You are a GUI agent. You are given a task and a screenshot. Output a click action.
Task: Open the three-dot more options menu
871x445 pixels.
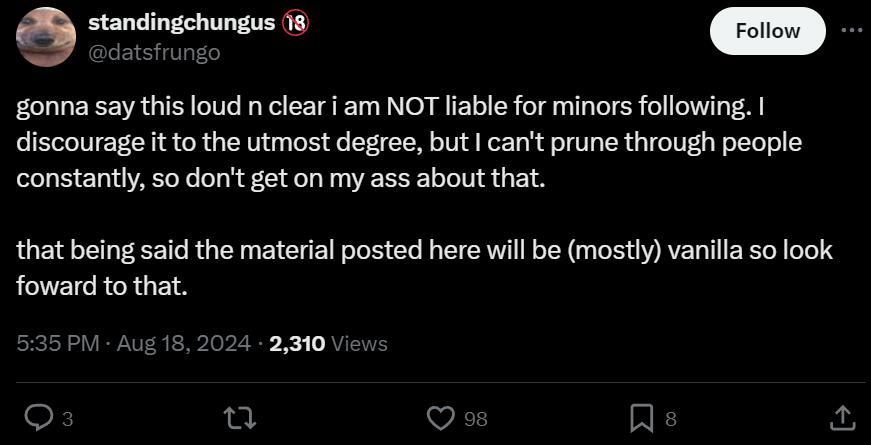[x=851, y=30]
